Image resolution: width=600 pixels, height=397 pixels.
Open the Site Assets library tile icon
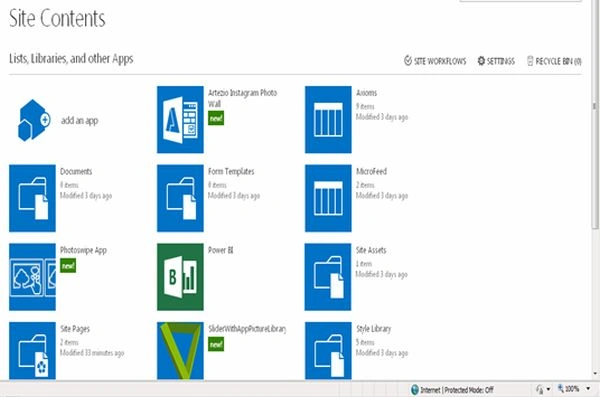click(x=328, y=277)
